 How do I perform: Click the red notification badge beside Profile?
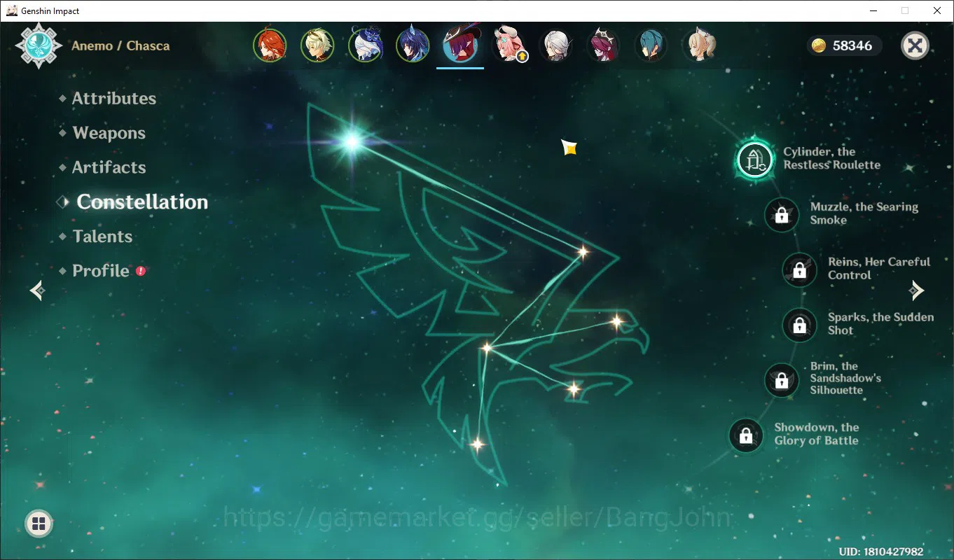click(x=141, y=270)
